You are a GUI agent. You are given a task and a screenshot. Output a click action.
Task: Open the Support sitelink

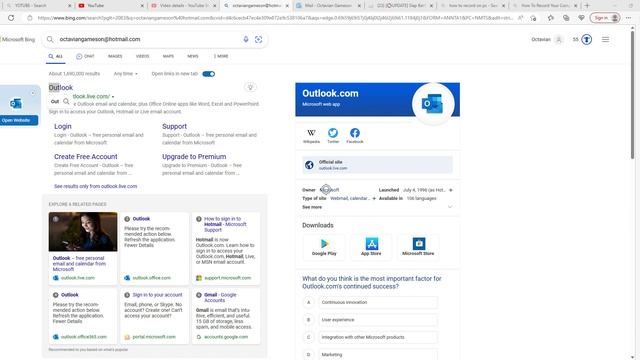(174, 127)
